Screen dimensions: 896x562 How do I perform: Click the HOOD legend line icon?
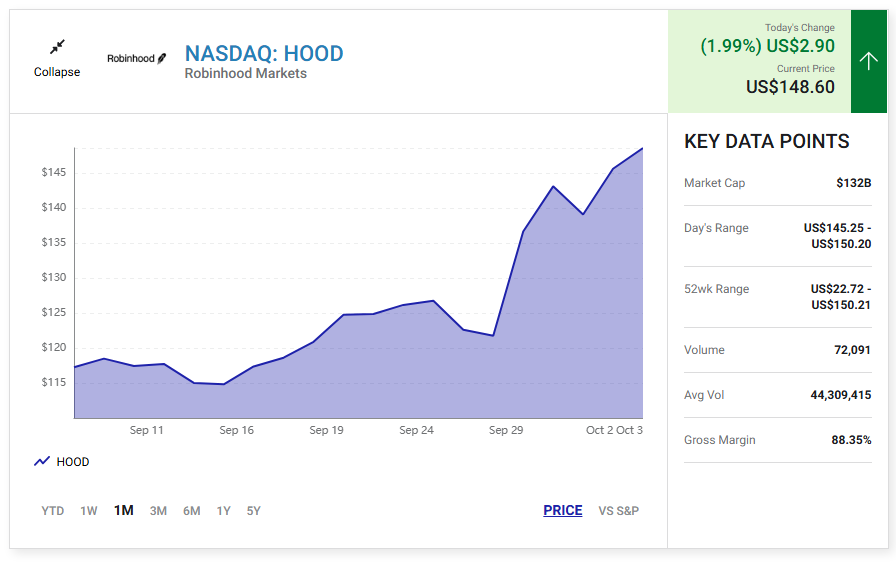(x=42, y=461)
